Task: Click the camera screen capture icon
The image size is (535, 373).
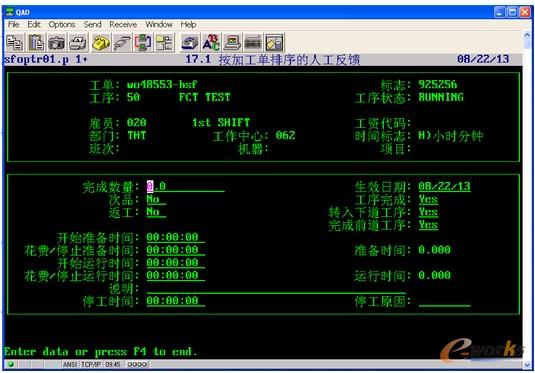Action: [57, 43]
